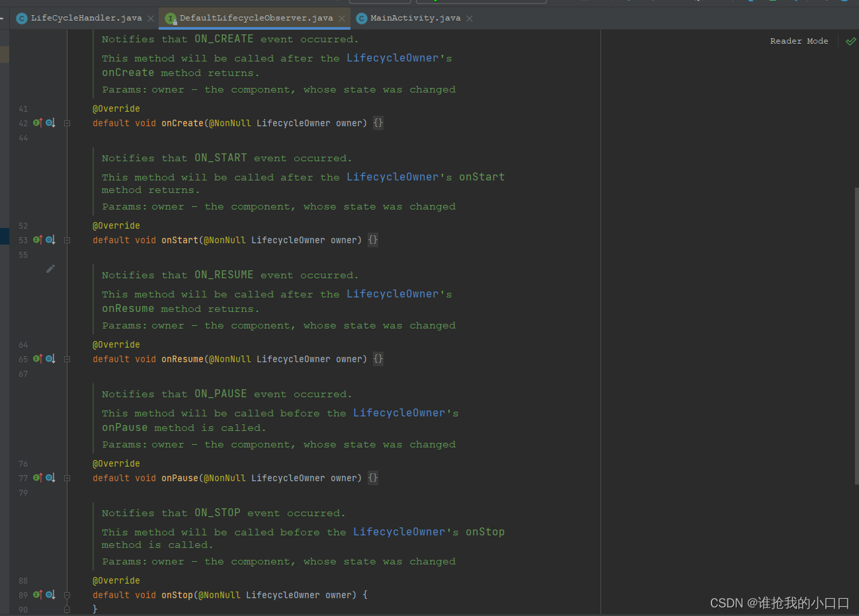The image size is (859, 616).
Task: Expand the folded {} body of onResume
Action: (x=378, y=359)
